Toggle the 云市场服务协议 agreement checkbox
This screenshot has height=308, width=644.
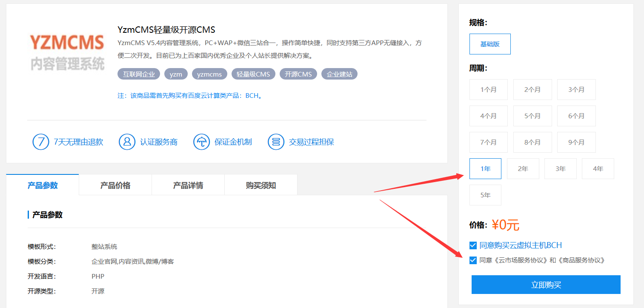click(473, 260)
